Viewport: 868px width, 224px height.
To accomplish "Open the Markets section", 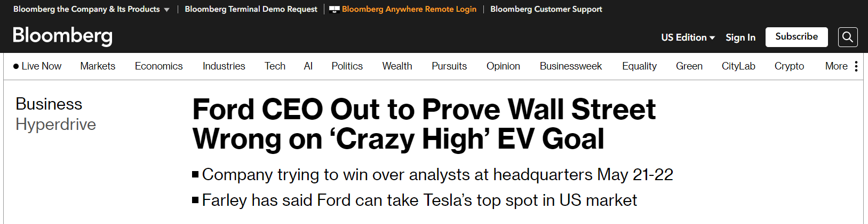I will pos(98,66).
